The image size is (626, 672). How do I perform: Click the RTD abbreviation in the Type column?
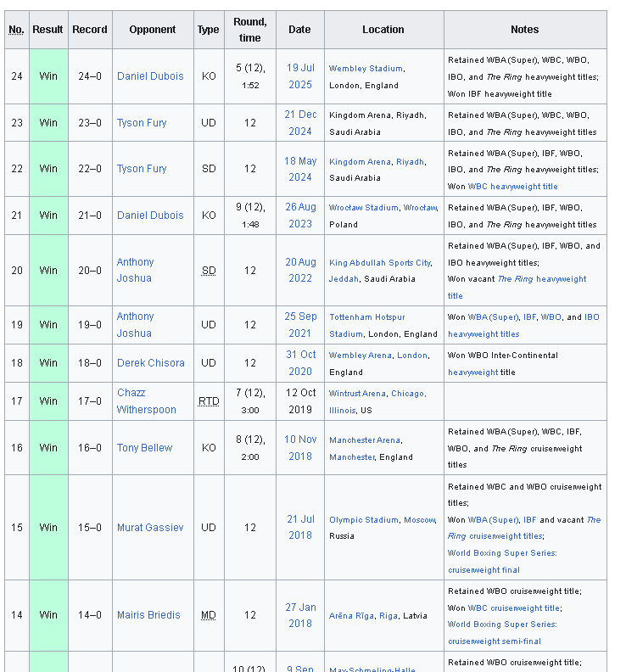(208, 401)
